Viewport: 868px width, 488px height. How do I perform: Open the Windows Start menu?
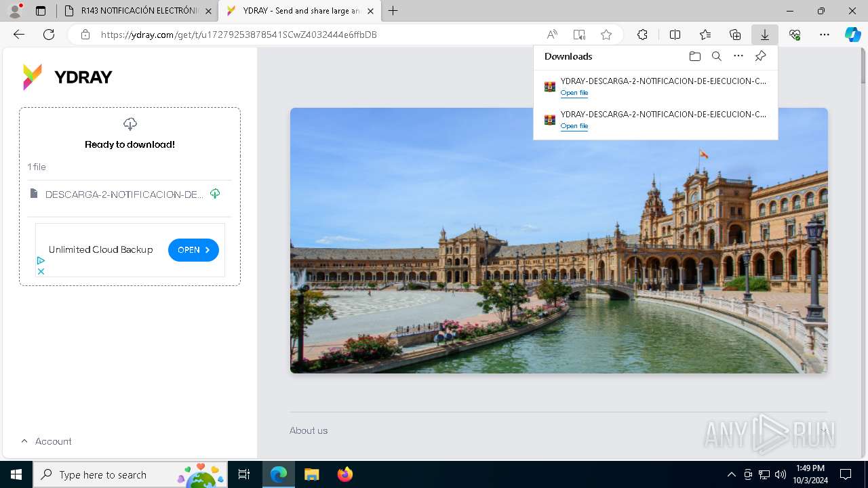(16, 474)
